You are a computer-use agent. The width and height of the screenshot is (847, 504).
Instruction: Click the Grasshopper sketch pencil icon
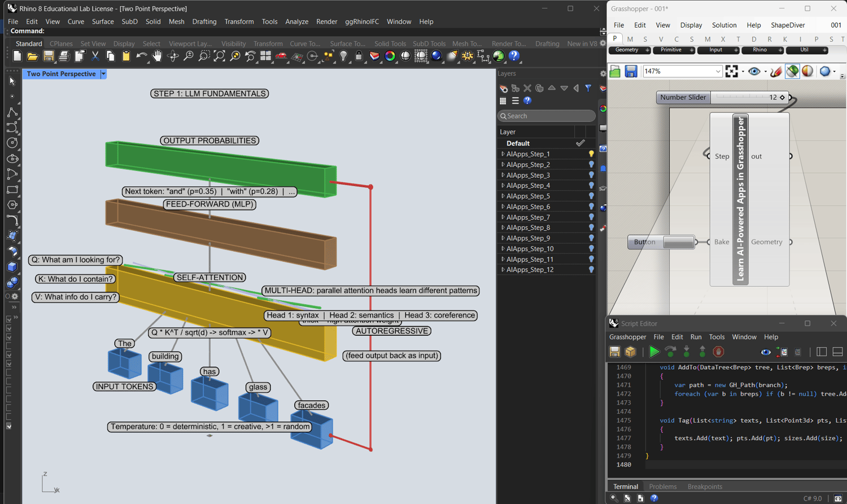(x=776, y=72)
